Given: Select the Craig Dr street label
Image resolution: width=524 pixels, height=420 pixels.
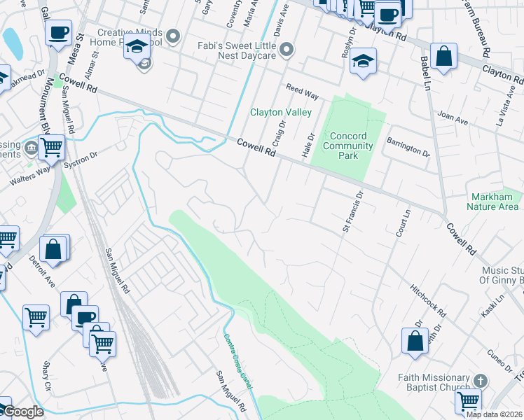Looking at the screenshot, I should point(280,134).
